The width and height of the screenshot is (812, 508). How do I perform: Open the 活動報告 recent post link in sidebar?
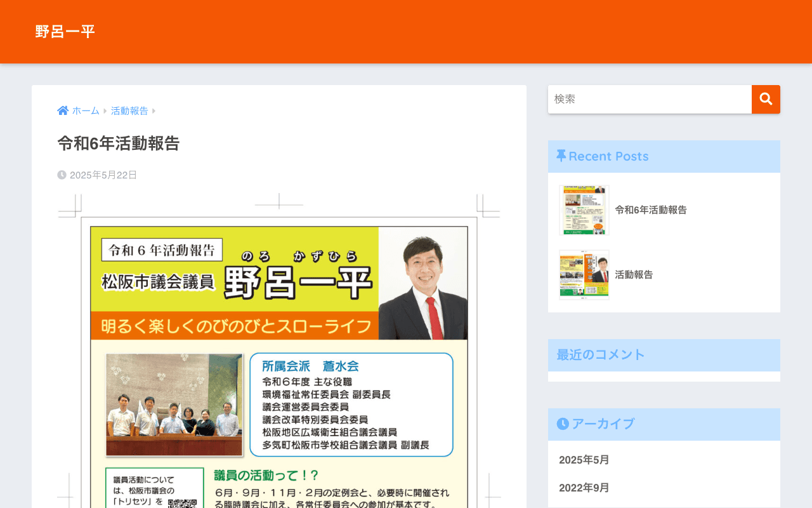(x=634, y=275)
